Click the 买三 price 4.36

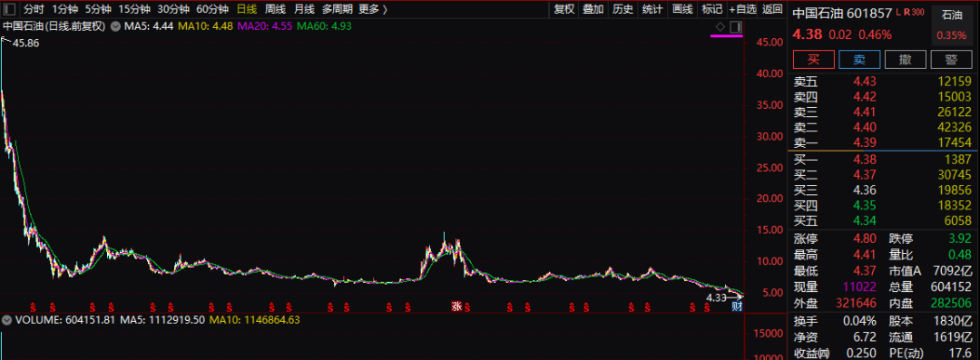click(866, 190)
